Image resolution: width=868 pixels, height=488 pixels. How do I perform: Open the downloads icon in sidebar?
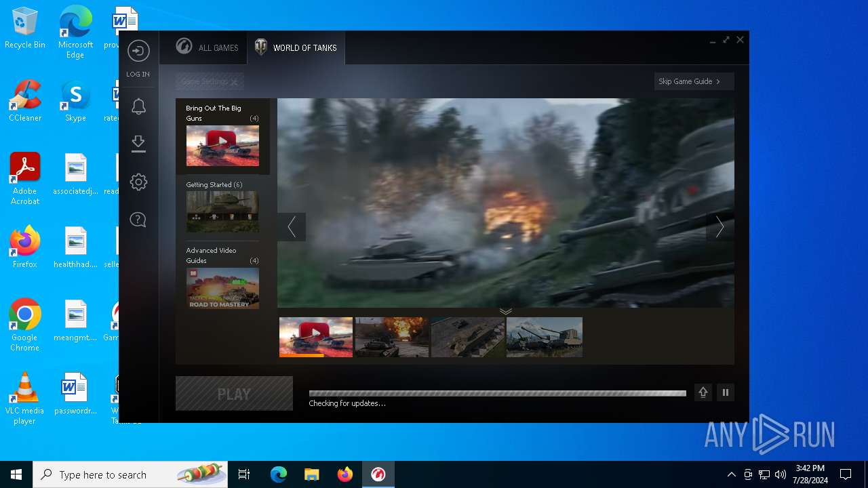pos(138,143)
